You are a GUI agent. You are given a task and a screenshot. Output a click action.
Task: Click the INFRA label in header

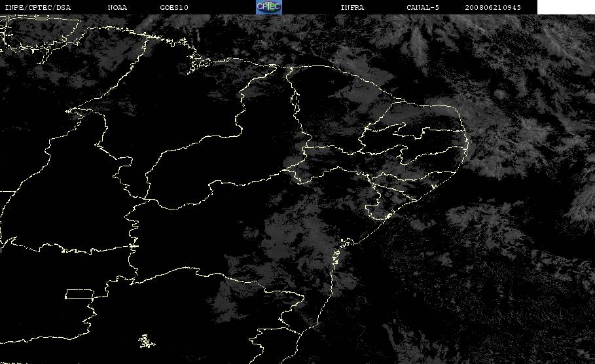point(352,8)
